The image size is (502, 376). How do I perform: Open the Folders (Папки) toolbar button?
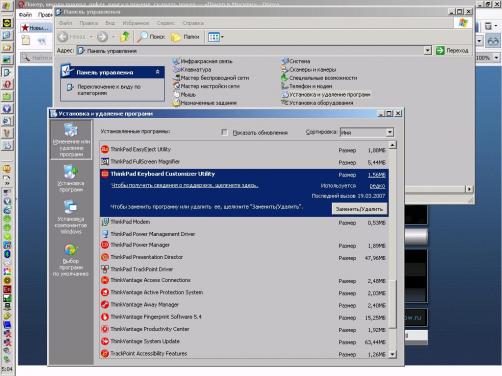pyautogui.click(x=185, y=37)
